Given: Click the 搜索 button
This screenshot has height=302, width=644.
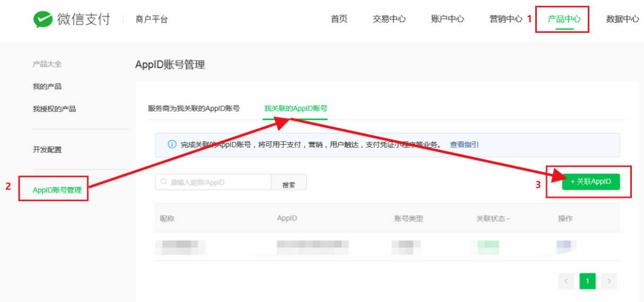Looking at the screenshot, I should pos(289,183).
